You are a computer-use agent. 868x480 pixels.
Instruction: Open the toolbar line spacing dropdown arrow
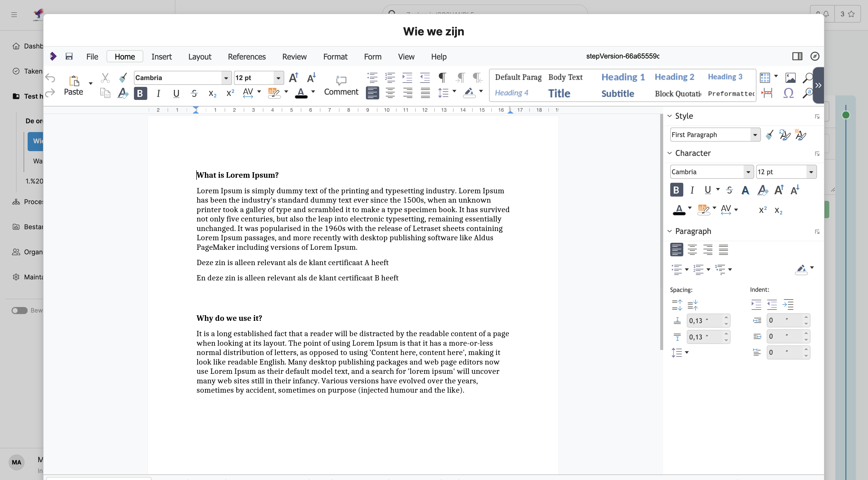click(454, 92)
